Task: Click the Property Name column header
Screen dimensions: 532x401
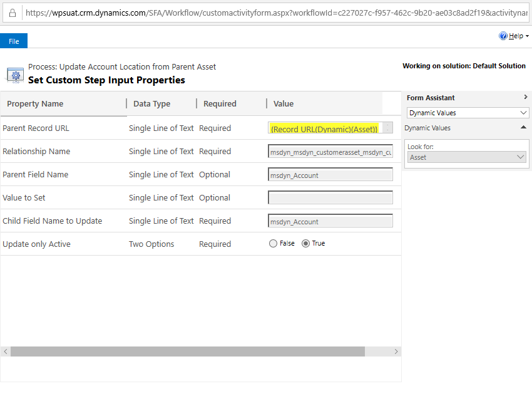Action: 35,103
